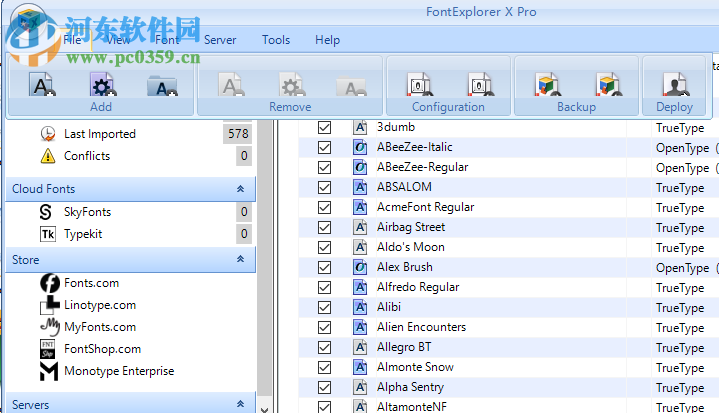Open the Tools menu
This screenshot has width=719, height=413.
(276, 40)
